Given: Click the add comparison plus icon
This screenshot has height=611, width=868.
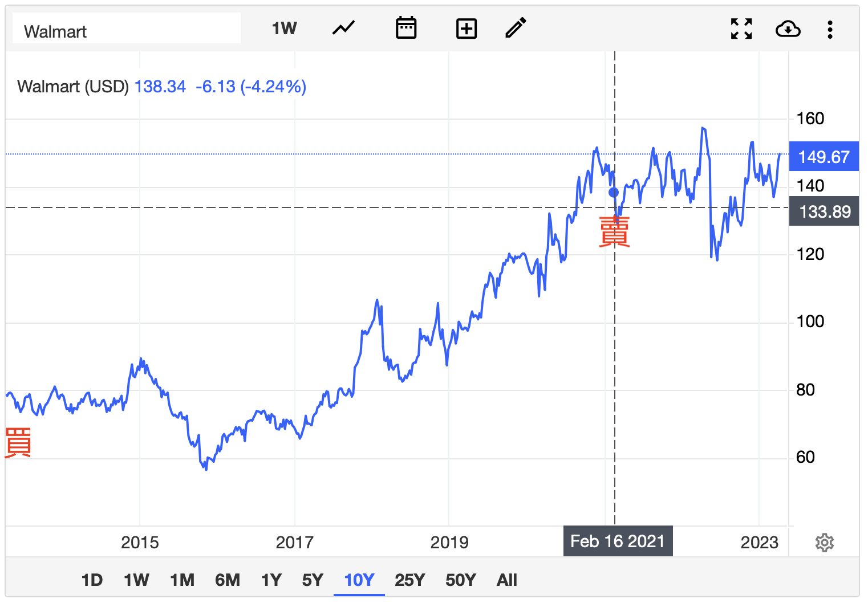Looking at the screenshot, I should pos(467,28).
